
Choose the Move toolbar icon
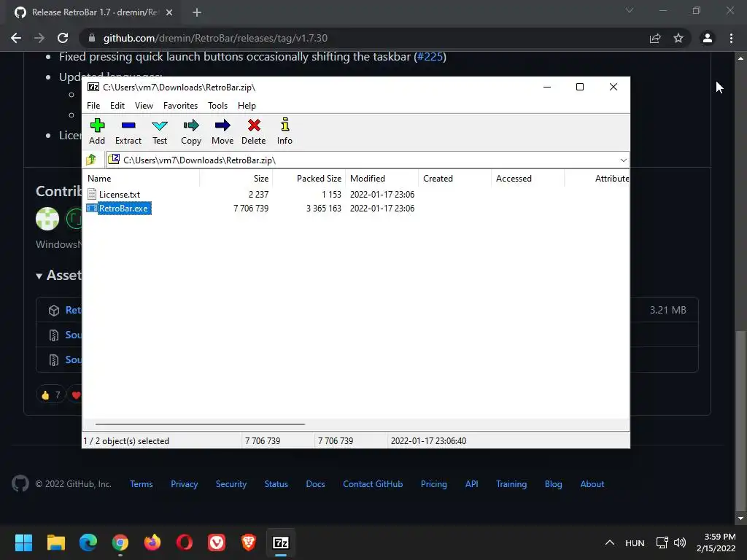[x=222, y=131]
